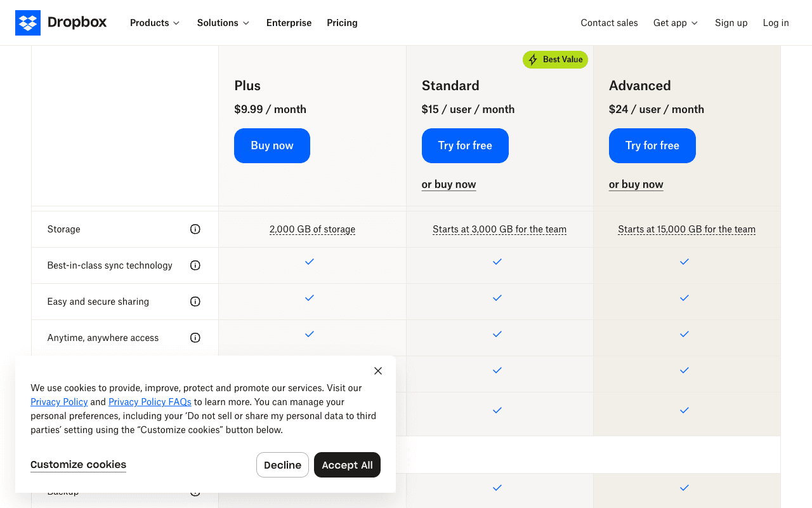Click the Storage row label
Image resolution: width=812 pixels, height=508 pixels.
pyautogui.click(x=64, y=229)
